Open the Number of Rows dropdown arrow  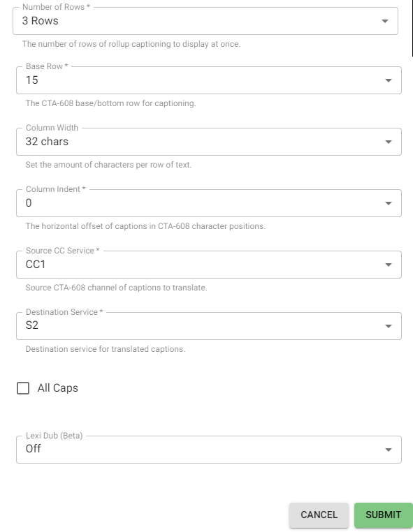(x=385, y=21)
